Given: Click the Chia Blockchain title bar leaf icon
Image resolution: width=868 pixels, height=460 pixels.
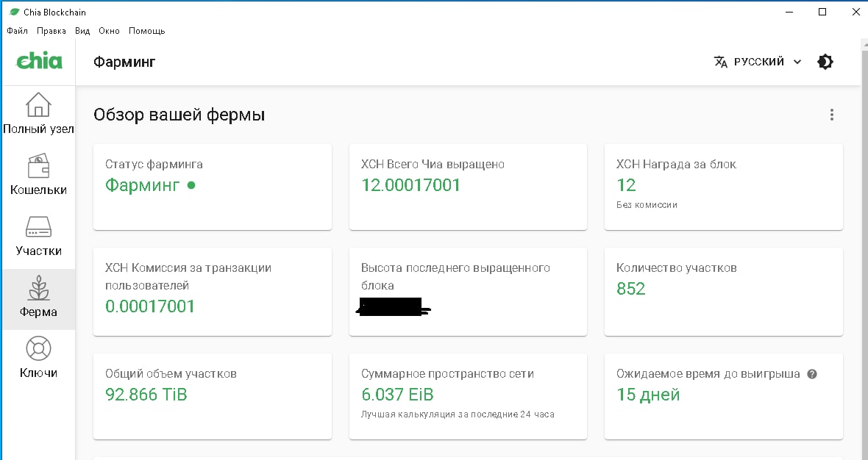Looking at the screenshot, I should coord(14,12).
